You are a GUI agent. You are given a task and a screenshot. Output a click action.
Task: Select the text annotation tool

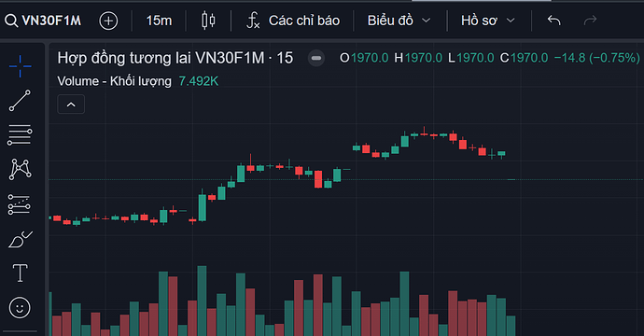(20, 273)
